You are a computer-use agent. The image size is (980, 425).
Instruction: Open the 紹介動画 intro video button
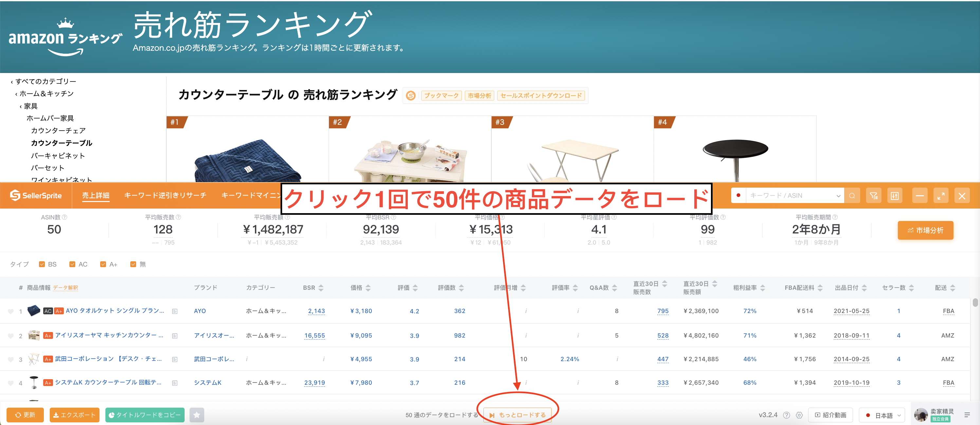pos(830,415)
